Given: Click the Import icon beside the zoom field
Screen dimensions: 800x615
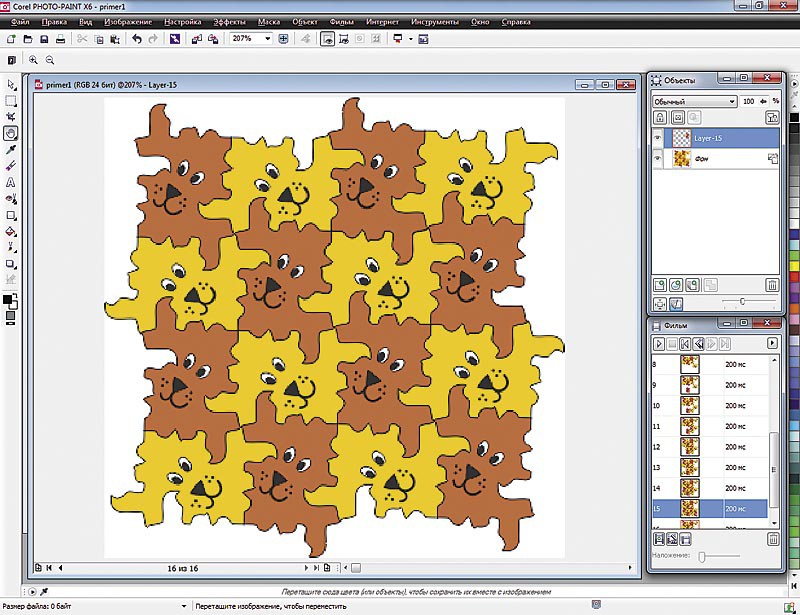Looking at the screenshot, I should pyautogui.click(x=197, y=39).
